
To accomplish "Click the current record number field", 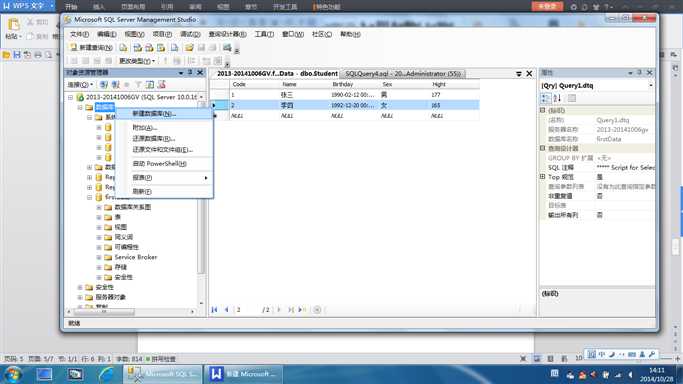I will 246,310.
